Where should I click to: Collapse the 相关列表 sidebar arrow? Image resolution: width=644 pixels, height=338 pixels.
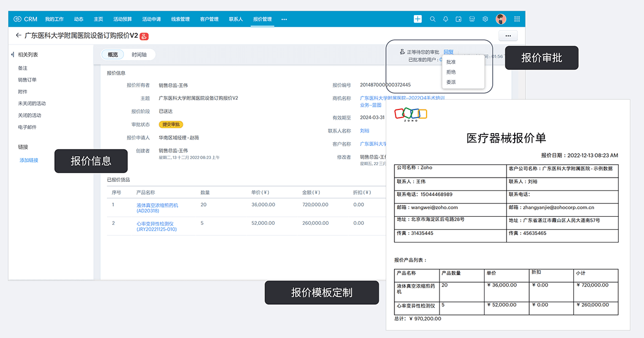12,54
